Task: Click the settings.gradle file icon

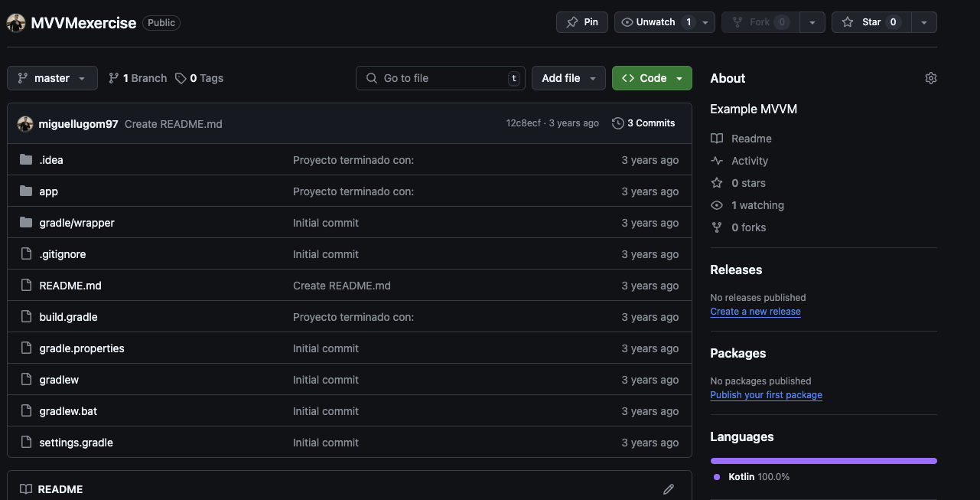Action: (x=26, y=443)
